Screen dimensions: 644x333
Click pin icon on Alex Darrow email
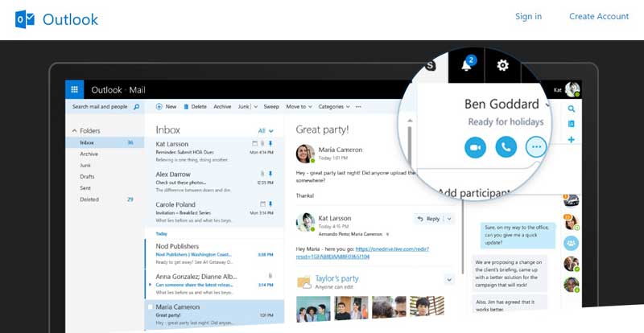(x=270, y=174)
